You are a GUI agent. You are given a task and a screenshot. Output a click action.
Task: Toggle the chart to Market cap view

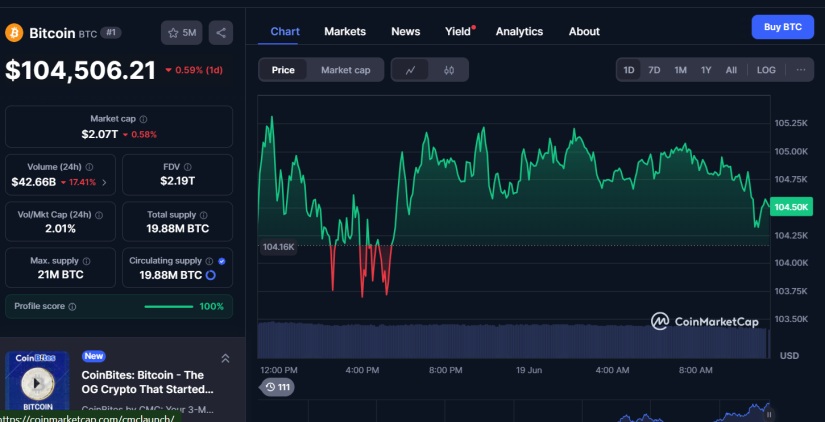click(x=346, y=70)
